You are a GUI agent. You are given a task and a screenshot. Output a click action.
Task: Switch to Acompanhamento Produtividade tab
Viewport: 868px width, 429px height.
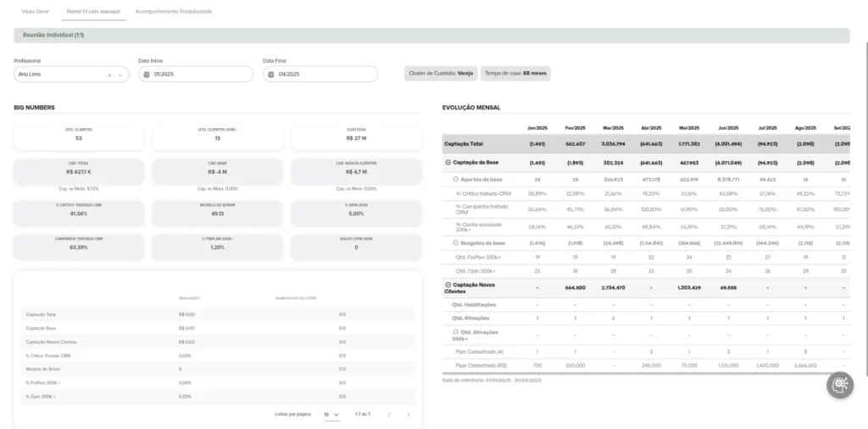coord(174,12)
